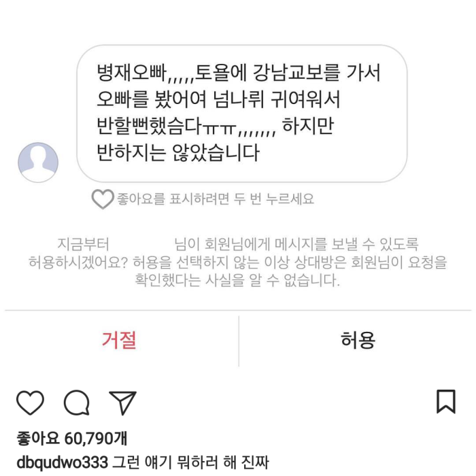
Task: Tap the small gray heart under the message
Action: (x=103, y=199)
